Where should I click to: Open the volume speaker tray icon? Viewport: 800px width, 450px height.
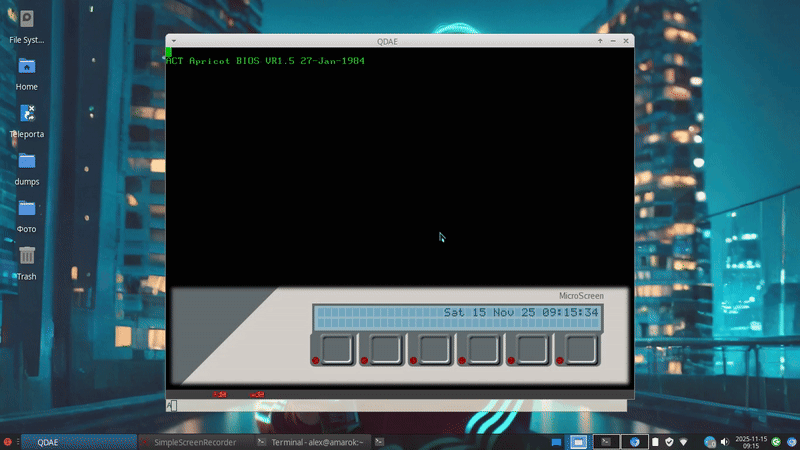(x=724, y=442)
